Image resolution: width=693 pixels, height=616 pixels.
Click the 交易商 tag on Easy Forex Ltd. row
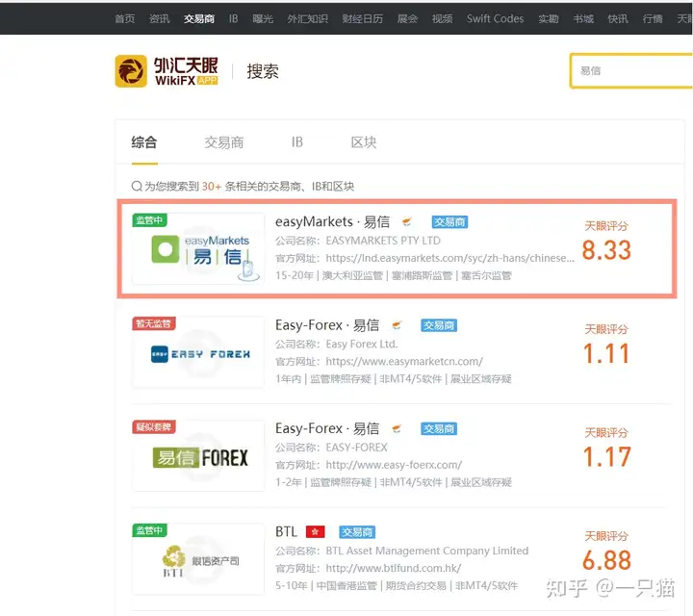439,325
